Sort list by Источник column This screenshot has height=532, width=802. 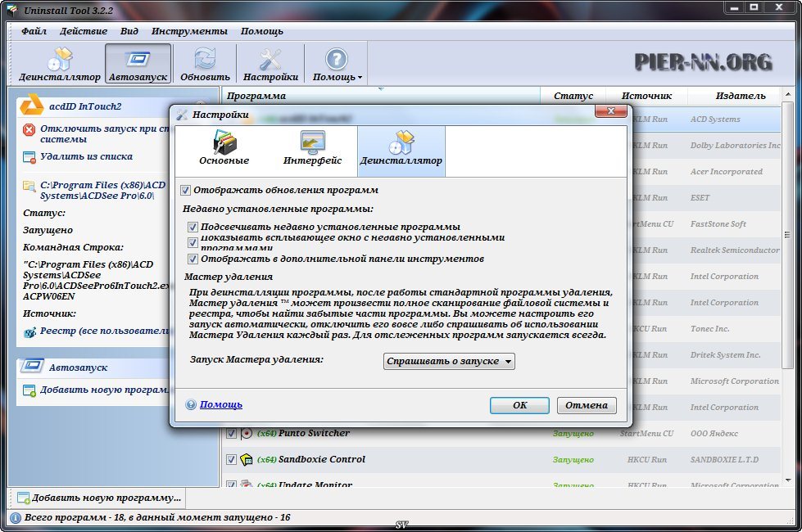646,96
